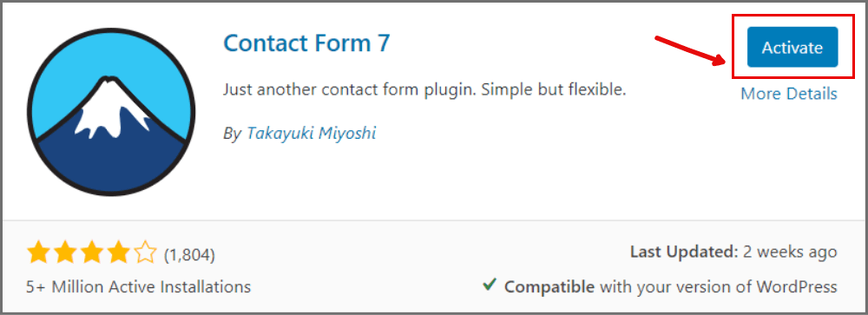Click the empty fifth rating star
The image size is (868, 315).
click(146, 253)
